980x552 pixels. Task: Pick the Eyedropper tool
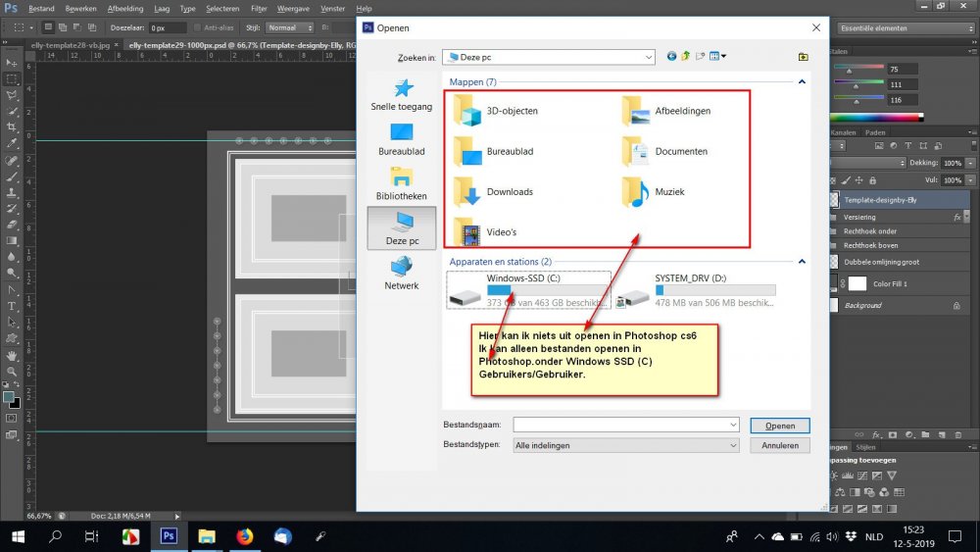point(13,144)
